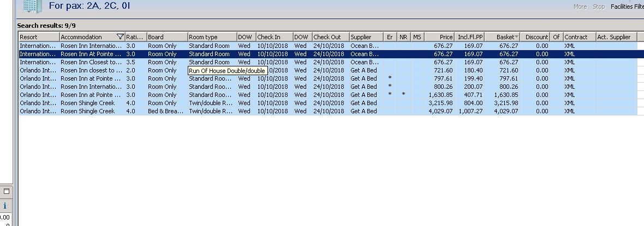Click the NR column header
Viewport: 644px width, 226px height.
[x=403, y=37]
